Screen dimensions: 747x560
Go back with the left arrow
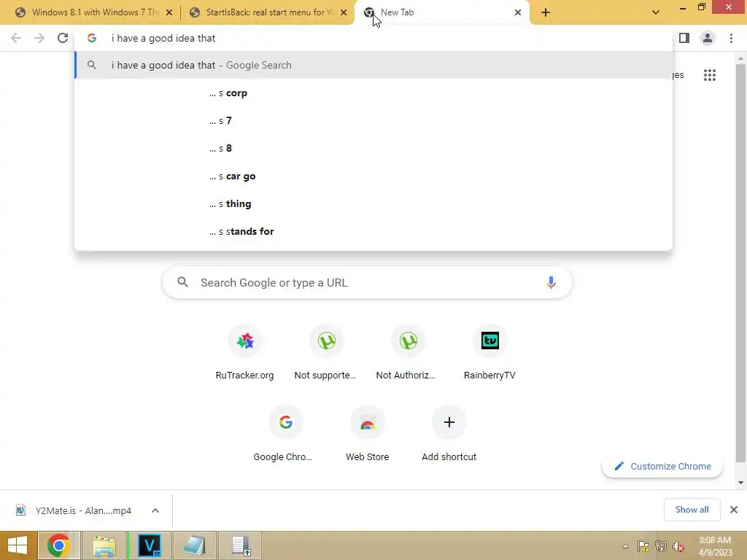[x=16, y=38]
